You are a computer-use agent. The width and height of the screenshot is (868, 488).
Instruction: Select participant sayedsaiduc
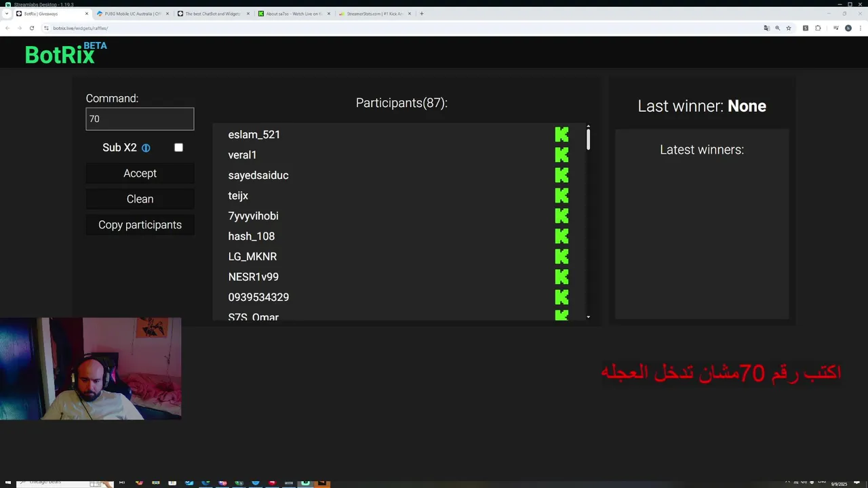coord(258,175)
